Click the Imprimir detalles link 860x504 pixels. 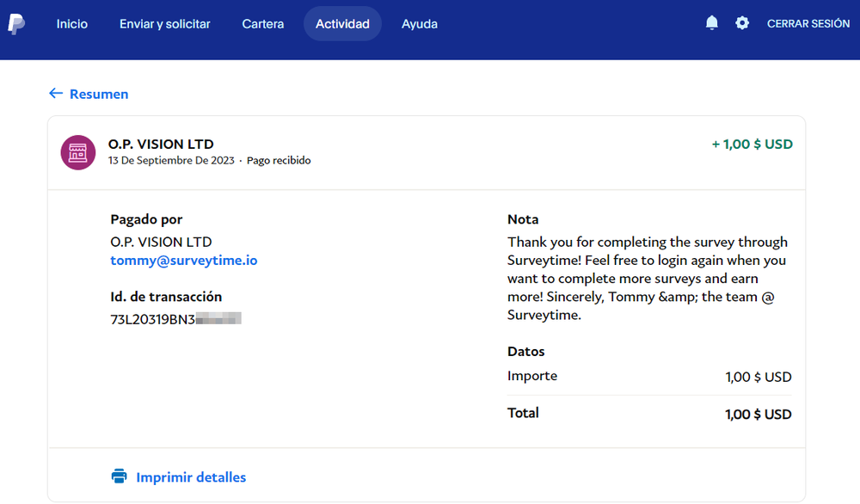click(191, 476)
